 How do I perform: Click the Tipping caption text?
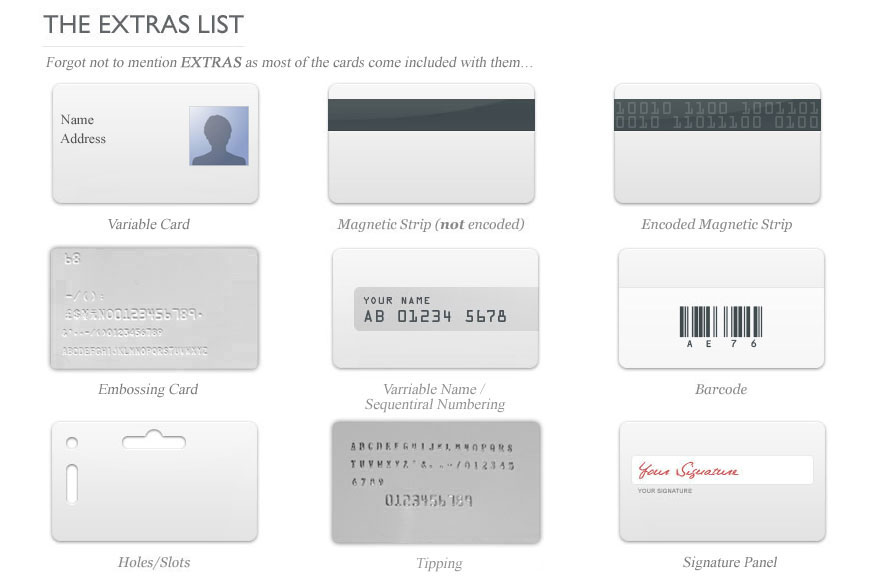coord(439,564)
